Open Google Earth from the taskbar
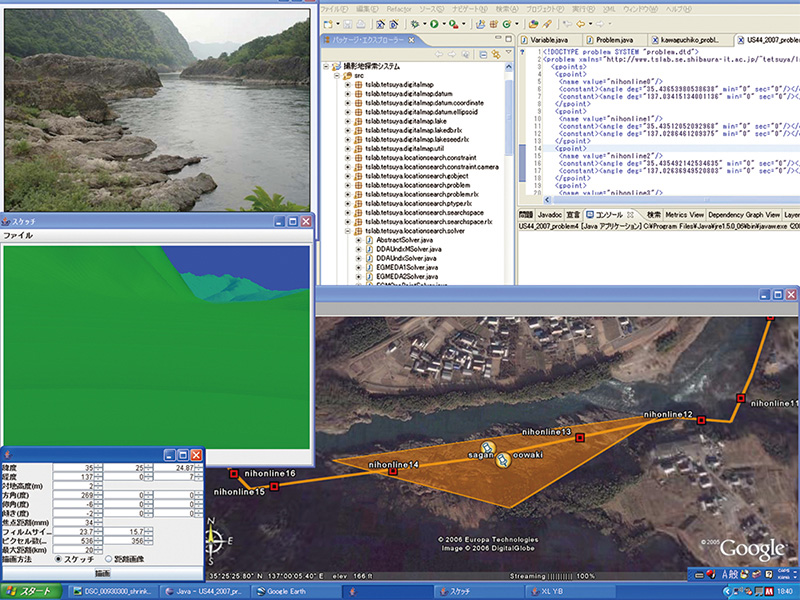The image size is (800, 600). pos(286,591)
